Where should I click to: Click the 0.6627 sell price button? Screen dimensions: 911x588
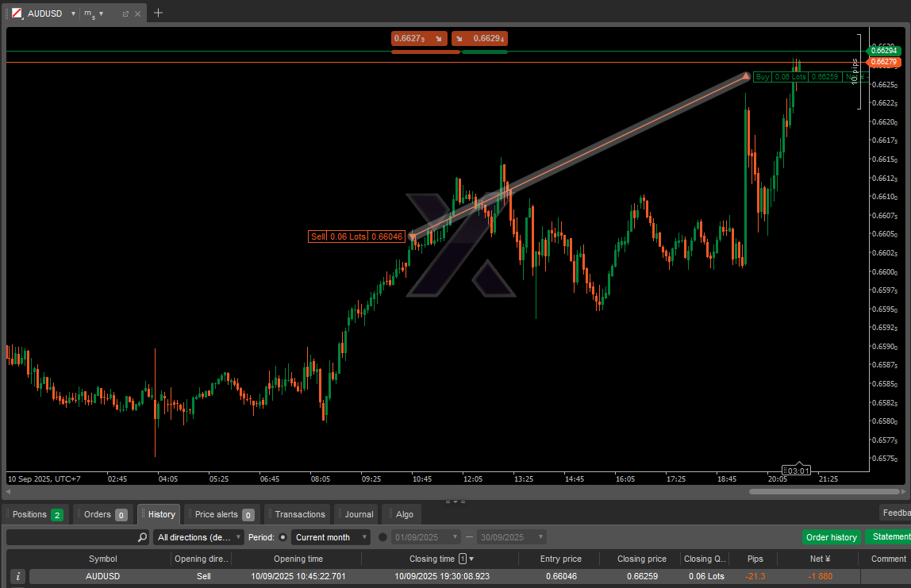[x=419, y=38]
